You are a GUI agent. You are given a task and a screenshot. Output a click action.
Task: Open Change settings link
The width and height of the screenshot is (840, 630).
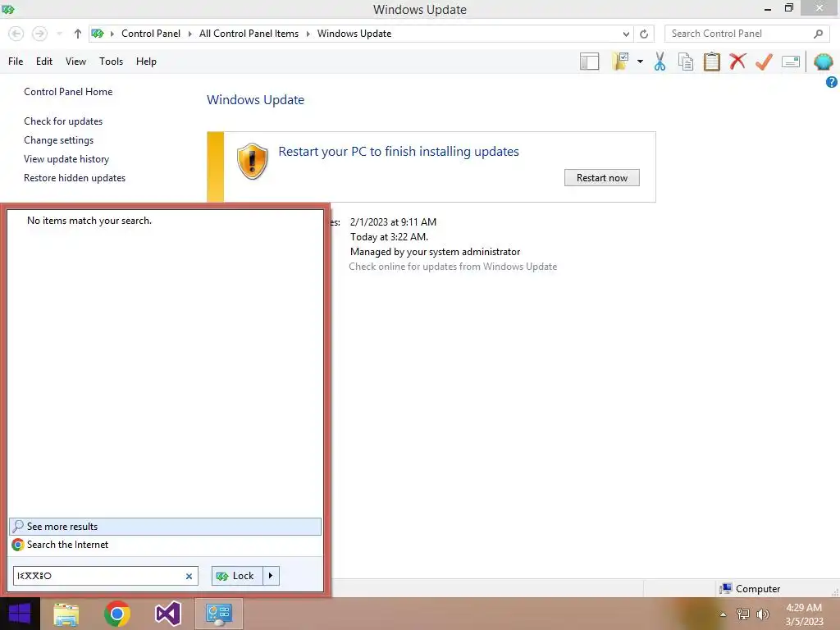tap(58, 139)
